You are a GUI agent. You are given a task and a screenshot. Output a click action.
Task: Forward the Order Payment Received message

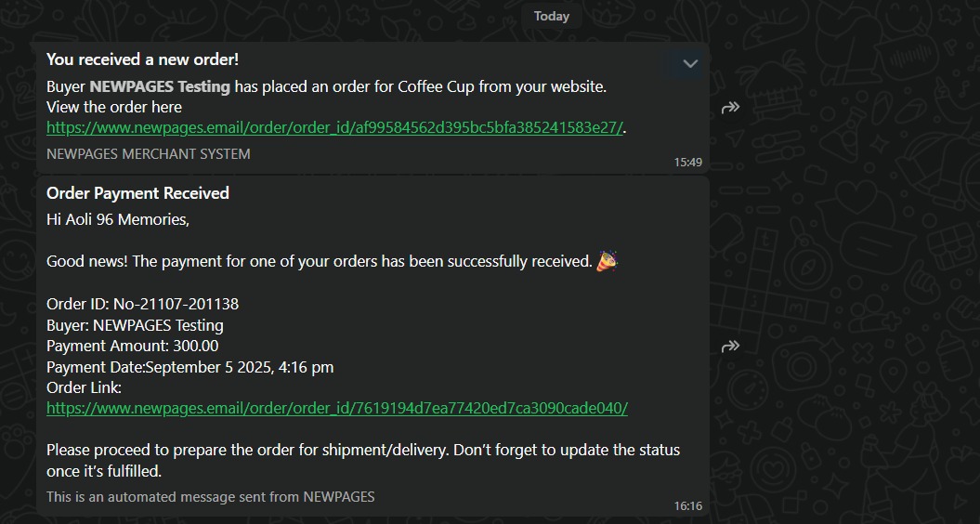click(730, 347)
